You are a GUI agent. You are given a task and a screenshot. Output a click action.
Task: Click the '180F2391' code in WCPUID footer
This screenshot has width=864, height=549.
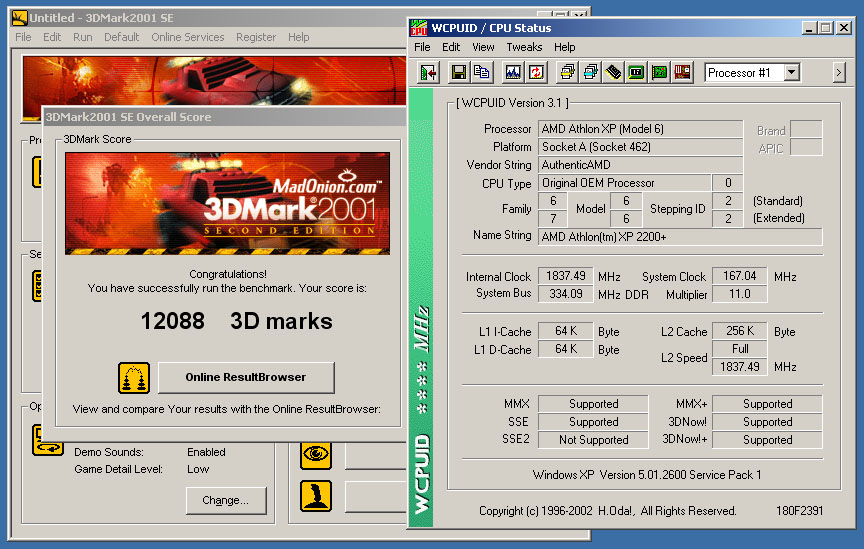pos(800,511)
